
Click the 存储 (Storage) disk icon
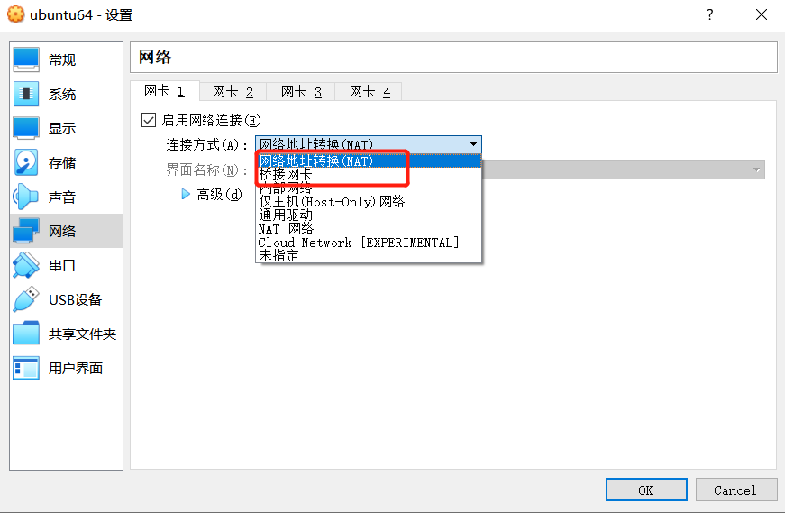(x=25, y=163)
